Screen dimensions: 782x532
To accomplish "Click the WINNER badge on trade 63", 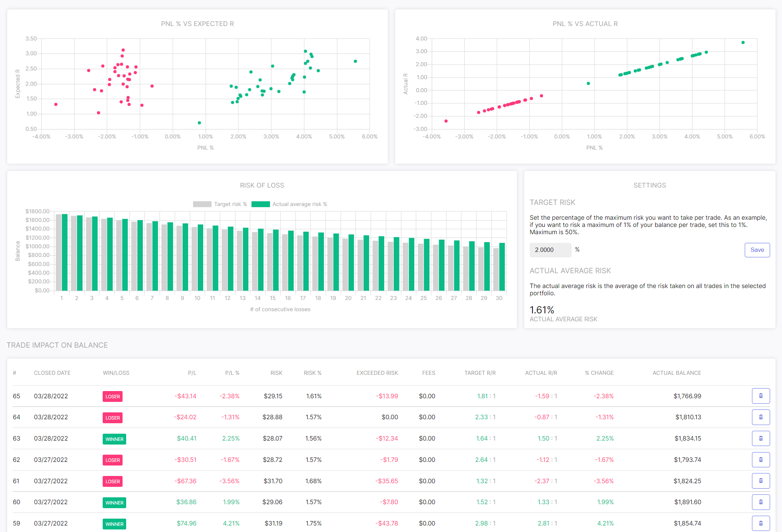I will (x=114, y=439).
